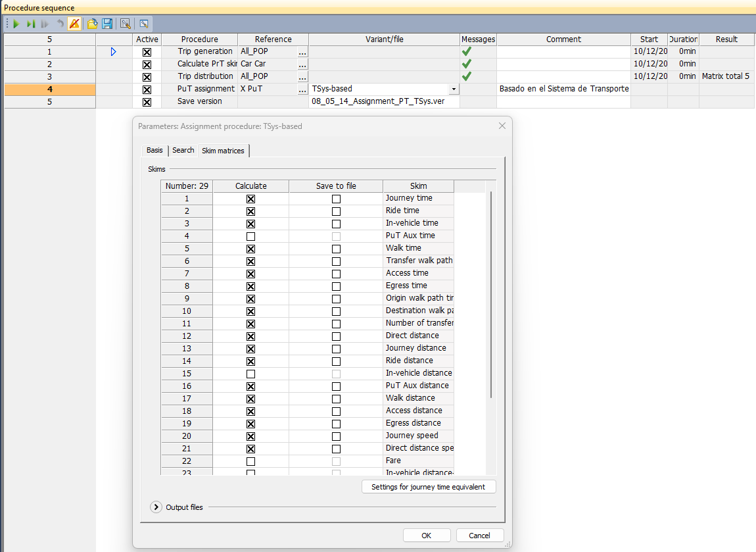The image size is (756, 552).
Task: Click the greyed continue execution icon
Action: tap(45, 24)
